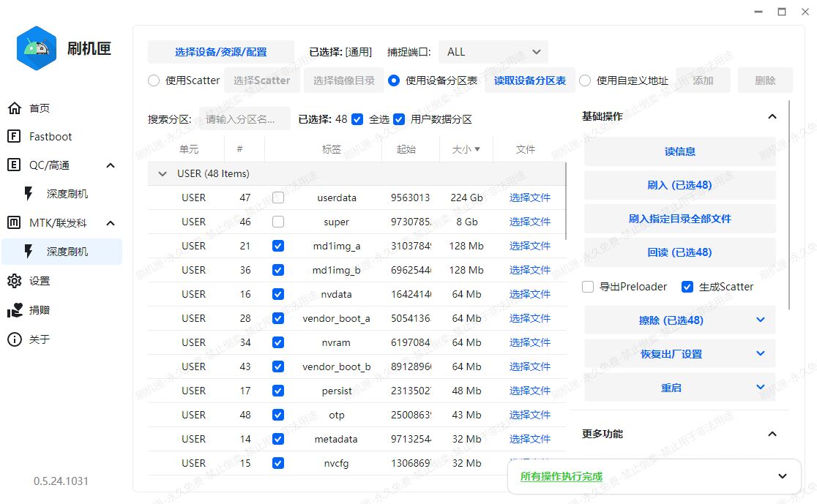Viewport: 817px width, 504px height.
Task: Click the 捐赠 donate icon
Action: [x=14, y=310]
